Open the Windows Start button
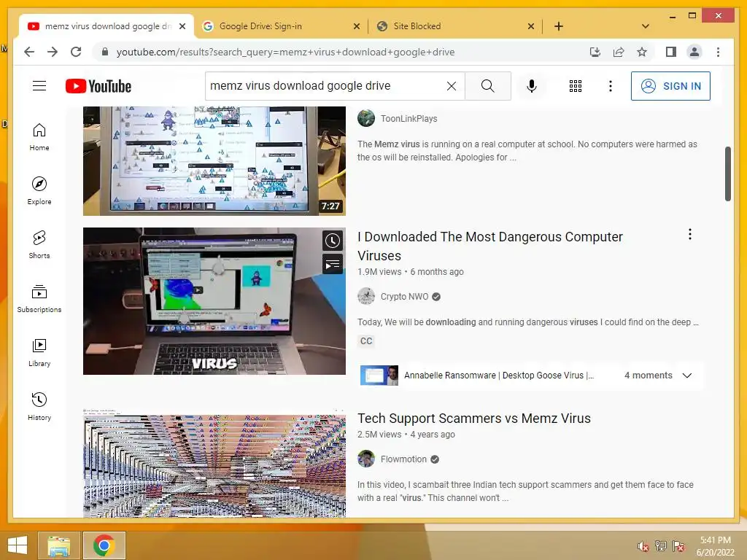747x560 pixels. 18,545
